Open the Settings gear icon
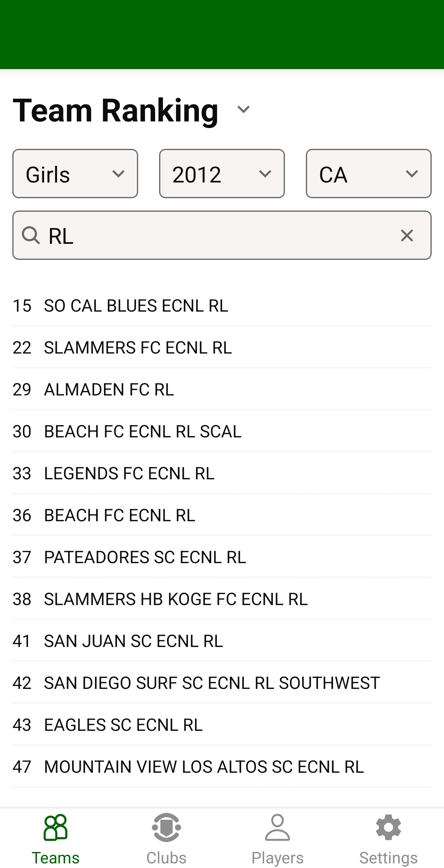This screenshot has width=444, height=868. pos(388,828)
